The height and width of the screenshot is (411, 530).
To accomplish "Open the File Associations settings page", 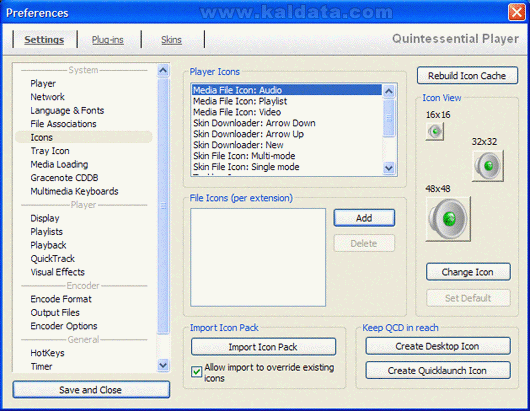I will pyautogui.click(x=64, y=124).
